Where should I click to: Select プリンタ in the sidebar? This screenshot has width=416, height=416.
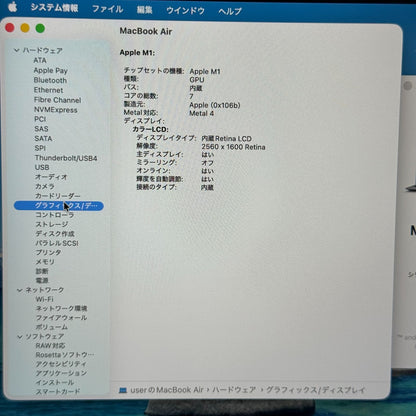tap(48, 252)
